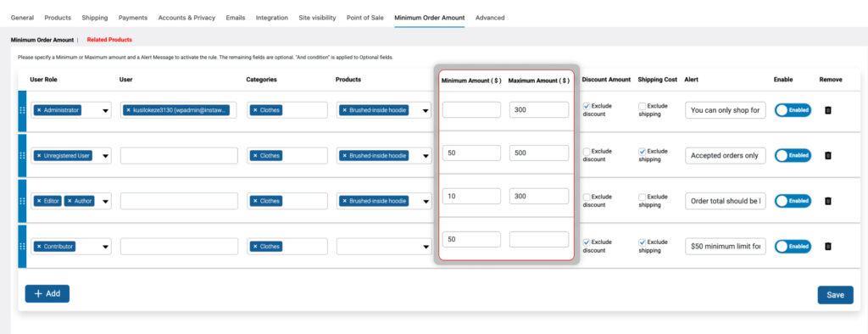Remove the Editor Author rule via trash icon
The width and height of the screenshot is (868, 334).
[828, 201]
